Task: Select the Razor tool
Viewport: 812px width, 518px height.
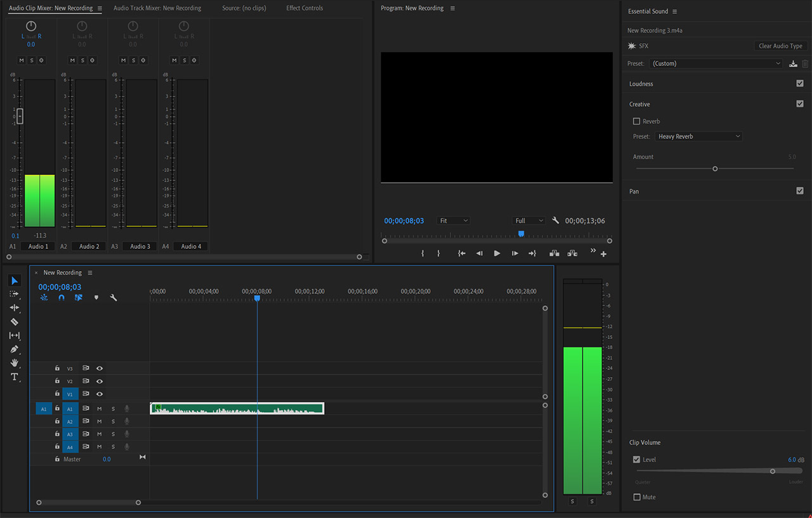Action: [x=15, y=322]
